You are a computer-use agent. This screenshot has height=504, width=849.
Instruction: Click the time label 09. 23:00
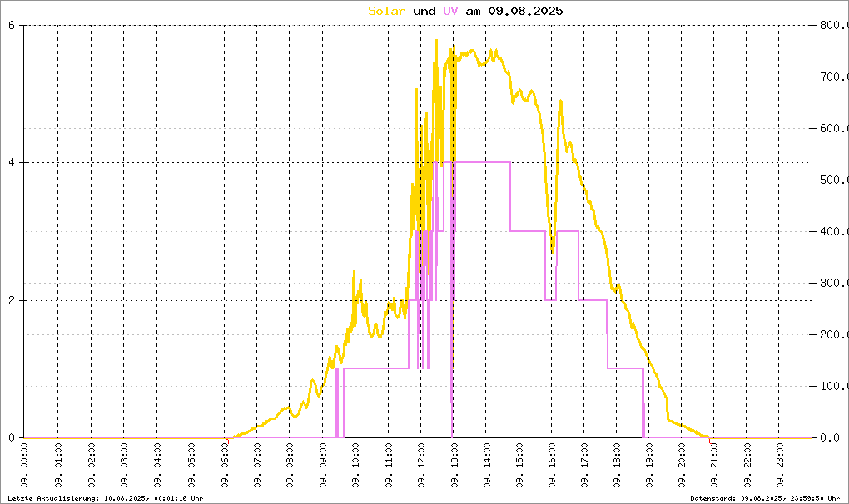[x=780, y=465]
